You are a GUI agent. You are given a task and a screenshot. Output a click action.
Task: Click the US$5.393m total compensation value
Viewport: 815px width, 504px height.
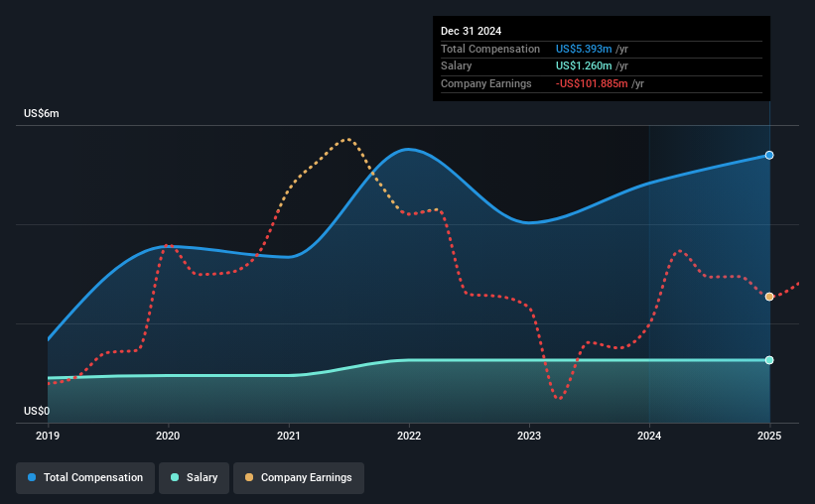(x=584, y=49)
